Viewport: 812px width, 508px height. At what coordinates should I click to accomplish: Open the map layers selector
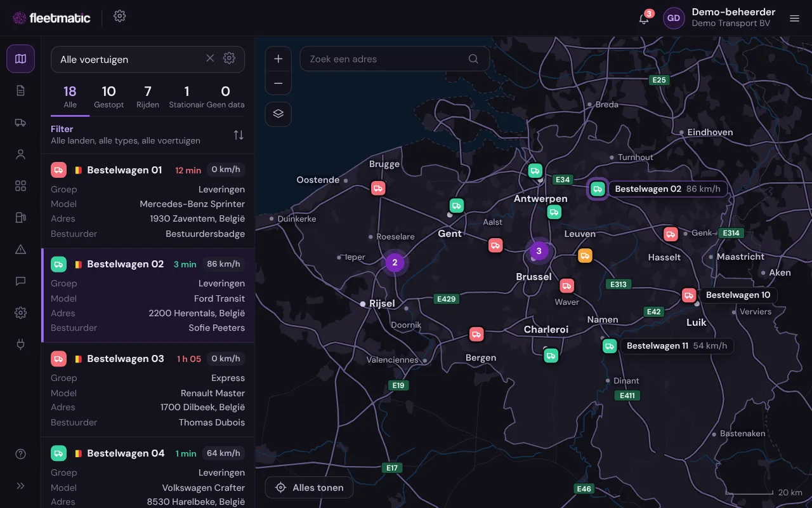pyautogui.click(x=278, y=114)
